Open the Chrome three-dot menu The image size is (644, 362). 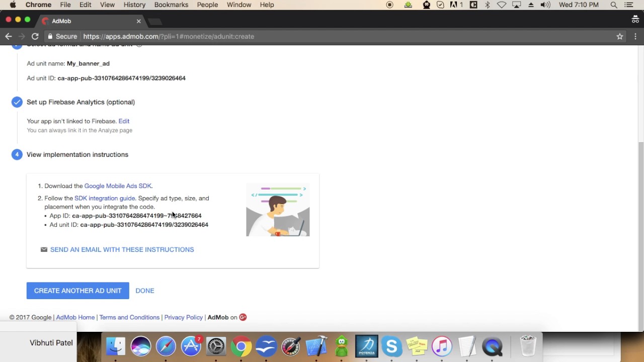click(635, 36)
